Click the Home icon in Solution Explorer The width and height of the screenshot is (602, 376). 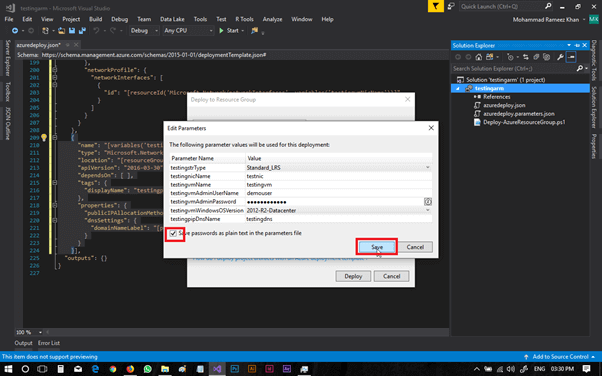[478, 57]
